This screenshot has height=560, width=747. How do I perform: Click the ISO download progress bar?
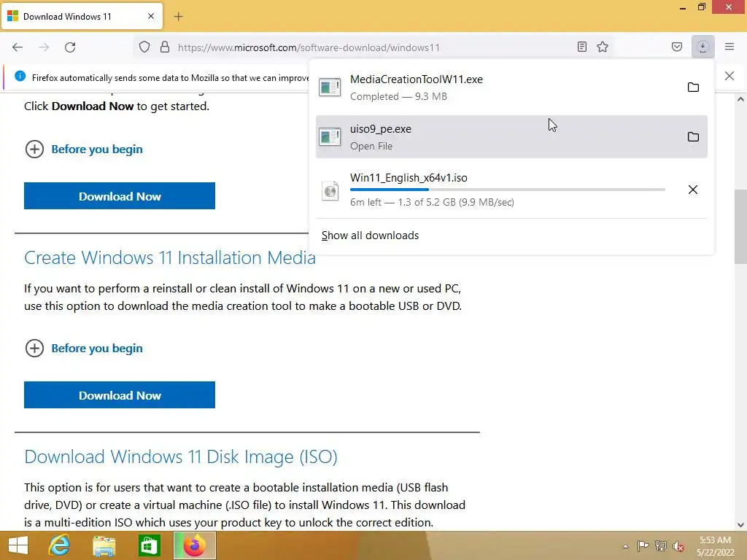click(x=508, y=190)
